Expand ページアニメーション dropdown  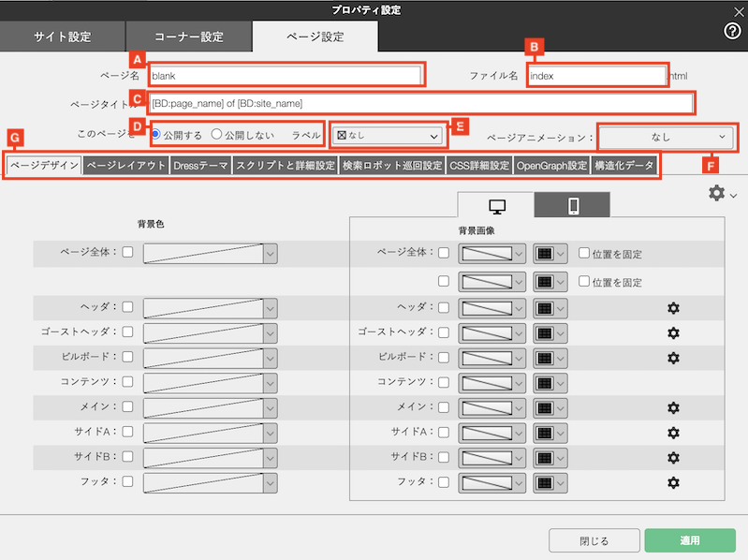point(666,137)
